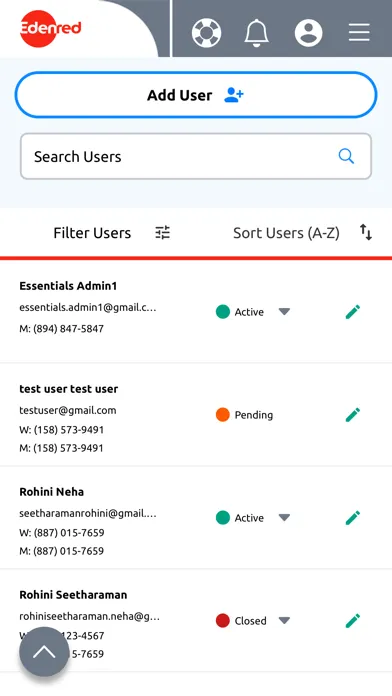Select the name Rohini Seetharaman
The height and width of the screenshot is (696, 392).
click(73, 595)
